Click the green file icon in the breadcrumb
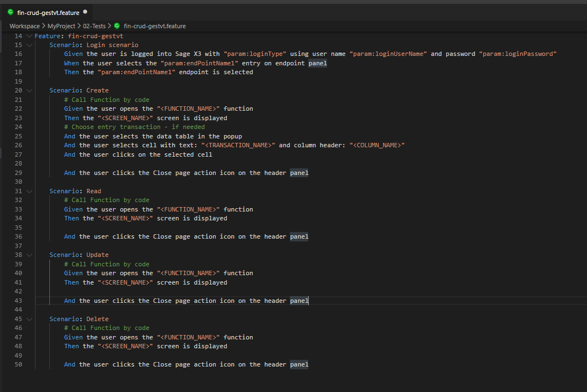Image resolution: width=587 pixels, height=392 pixels. click(x=117, y=26)
